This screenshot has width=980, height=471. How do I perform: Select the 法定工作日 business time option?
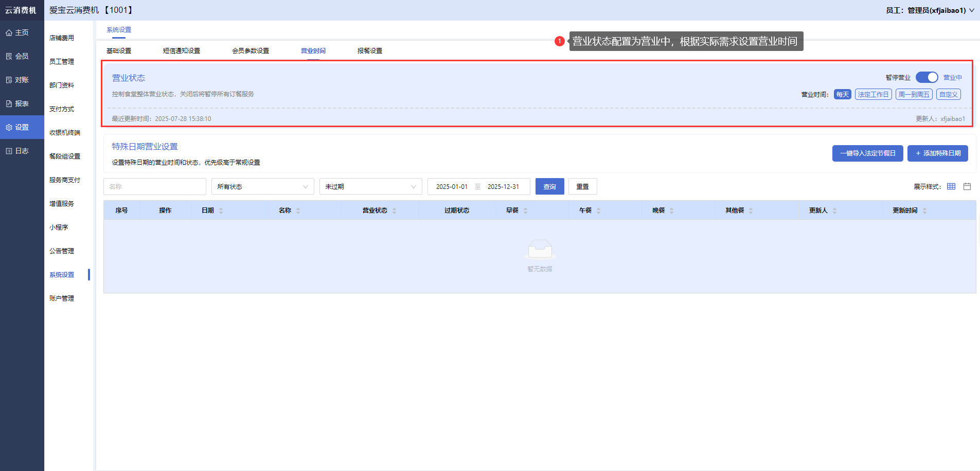tap(873, 95)
